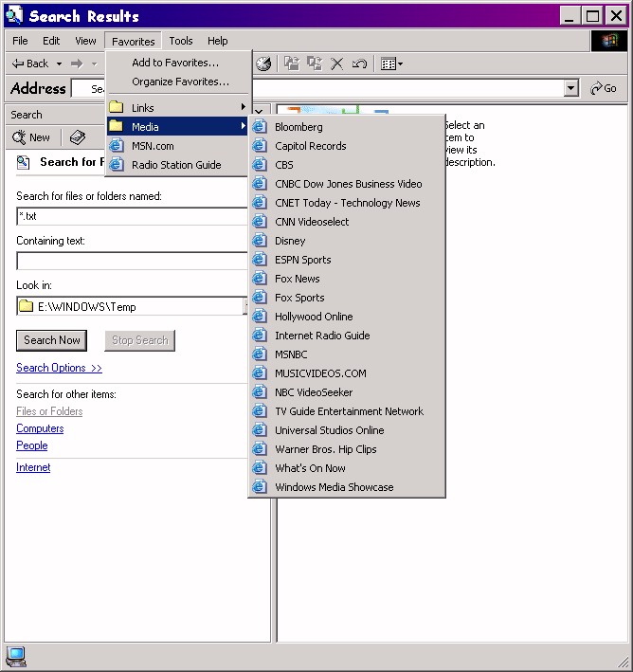Open the Tools menu
This screenshot has width=633, height=672.
click(x=180, y=41)
